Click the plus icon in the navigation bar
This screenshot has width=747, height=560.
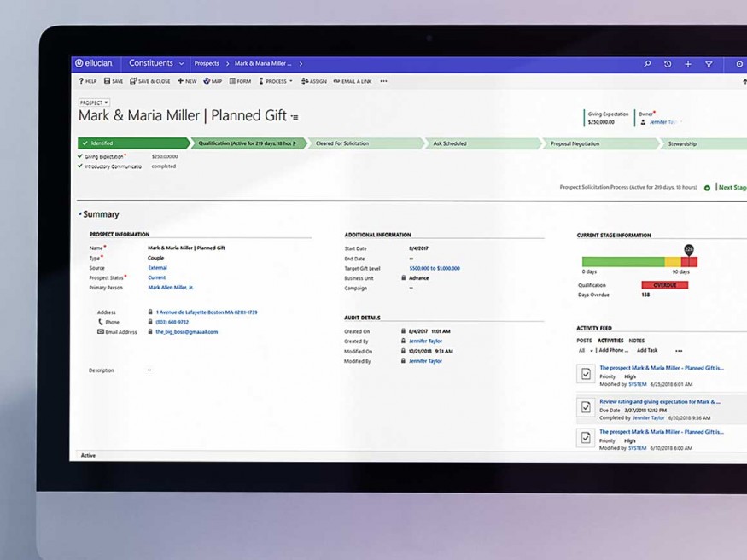pos(688,64)
